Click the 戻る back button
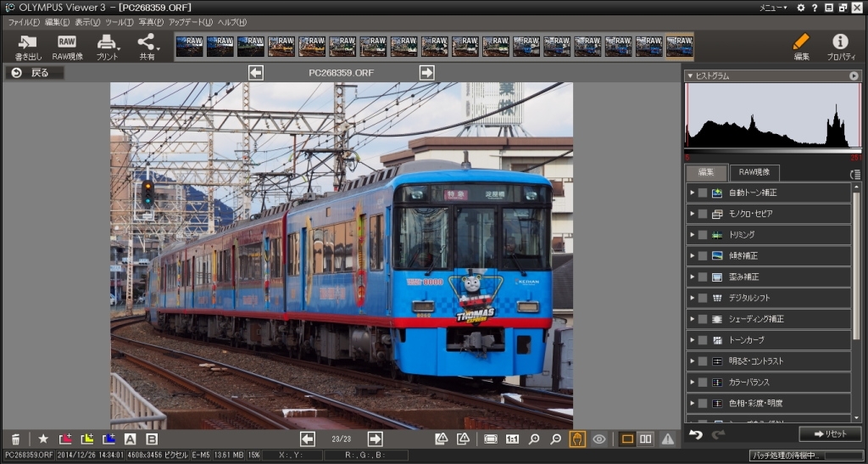 [x=34, y=73]
